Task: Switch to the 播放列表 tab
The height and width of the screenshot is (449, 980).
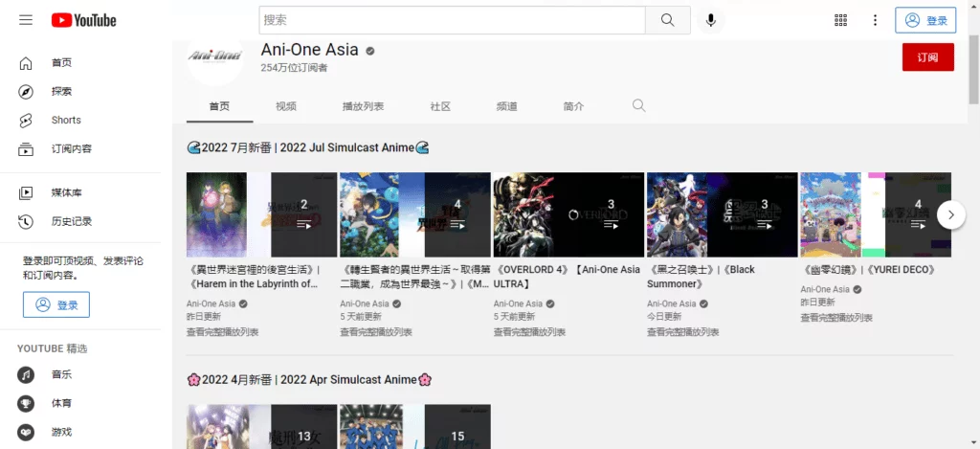Action: click(363, 106)
